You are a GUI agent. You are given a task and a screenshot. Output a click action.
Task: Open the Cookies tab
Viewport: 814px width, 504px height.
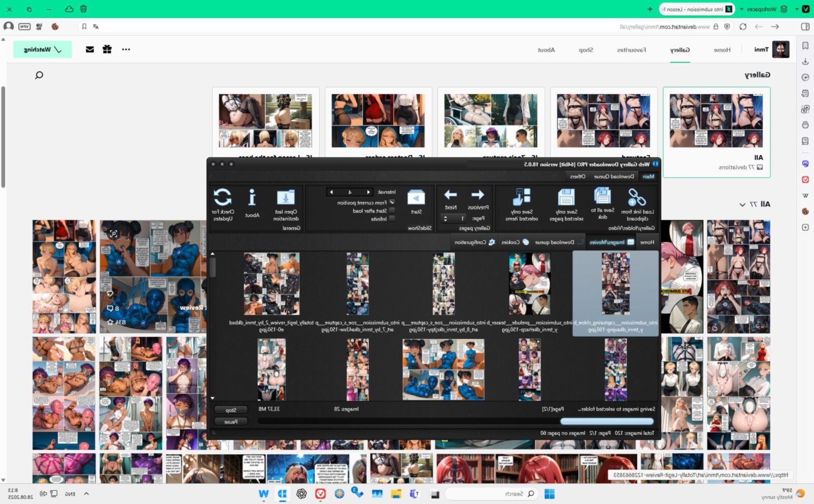point(514,242)
